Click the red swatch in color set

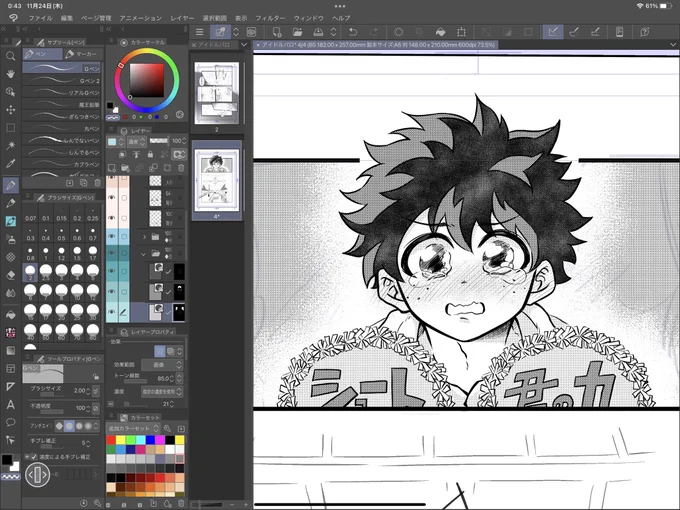111,440
